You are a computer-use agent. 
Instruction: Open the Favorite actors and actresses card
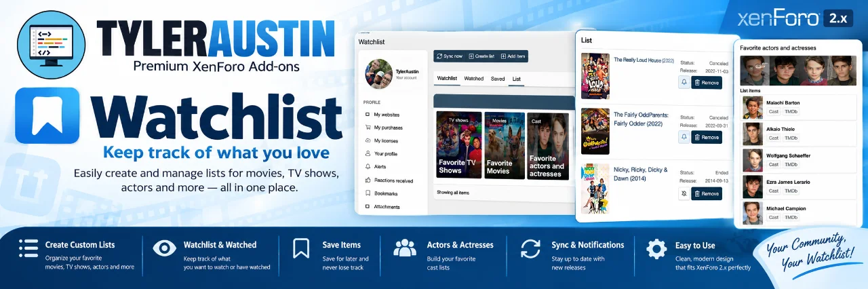pos(548,145)
